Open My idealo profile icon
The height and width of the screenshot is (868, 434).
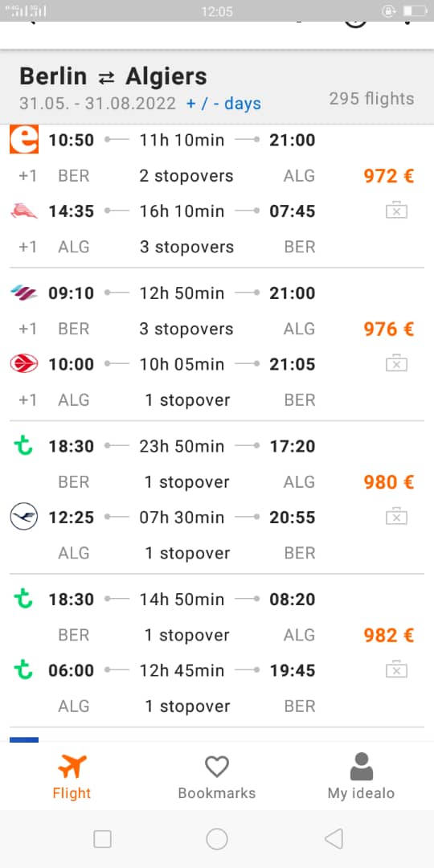click(x=362, y=767)
